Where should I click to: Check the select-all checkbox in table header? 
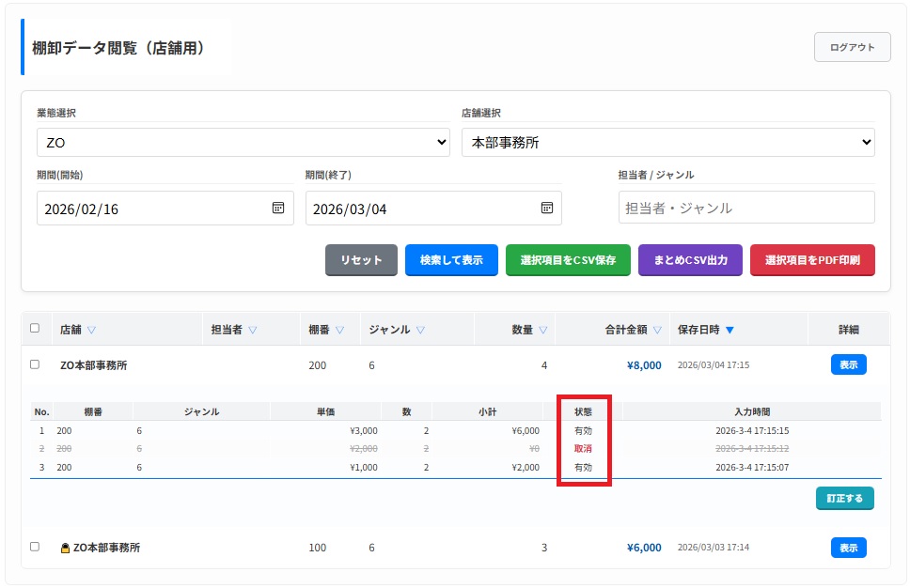(35, 329)
